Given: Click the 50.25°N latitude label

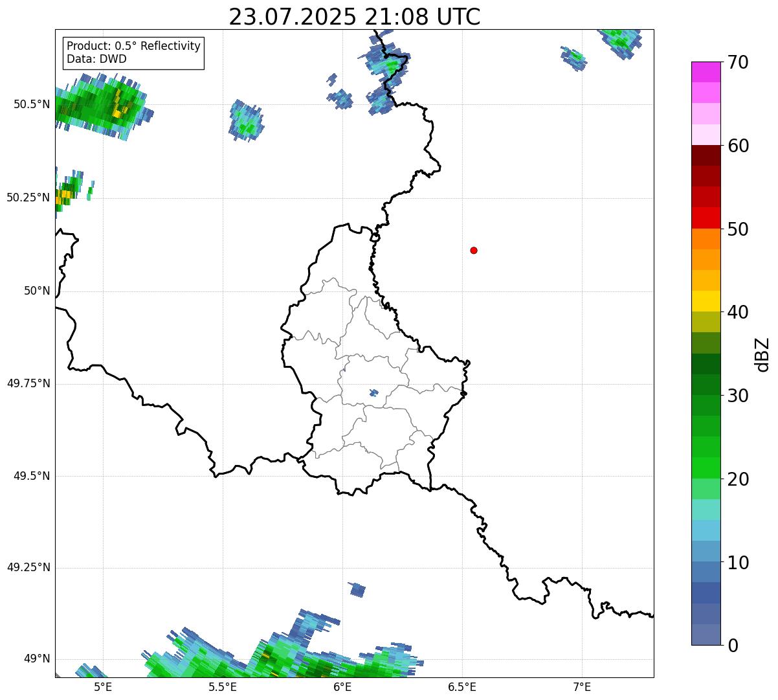Looking at the screenshot, I should pyautogui.click(x=28, y=198).
